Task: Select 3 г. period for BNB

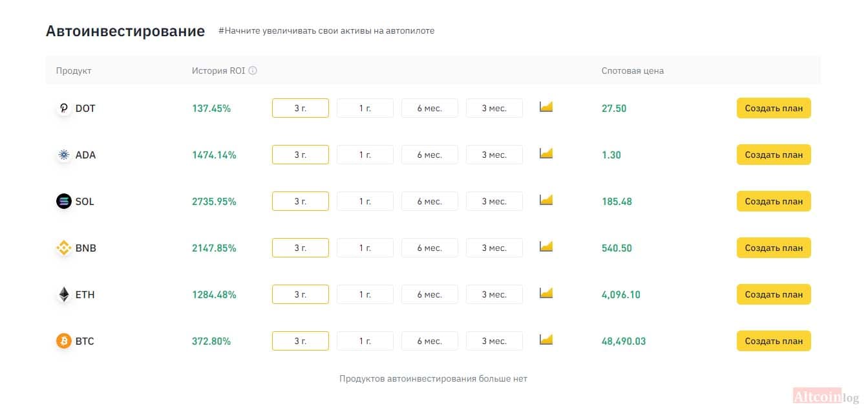Action: (301, 248)
